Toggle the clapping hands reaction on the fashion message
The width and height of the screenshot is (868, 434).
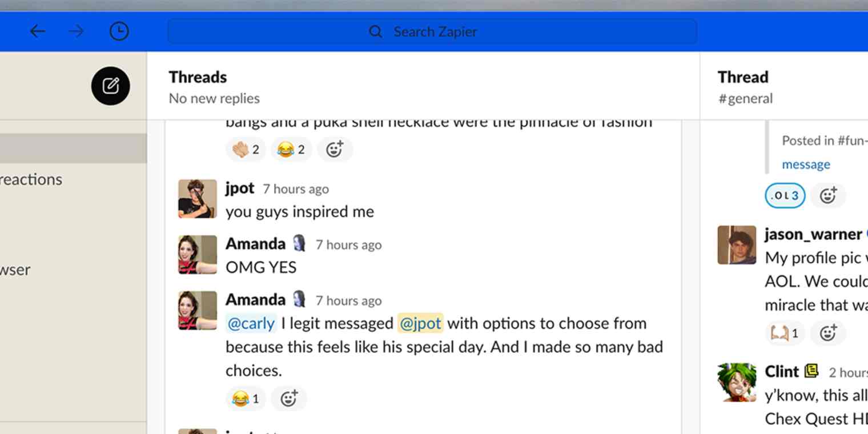[x=246, y=149]
